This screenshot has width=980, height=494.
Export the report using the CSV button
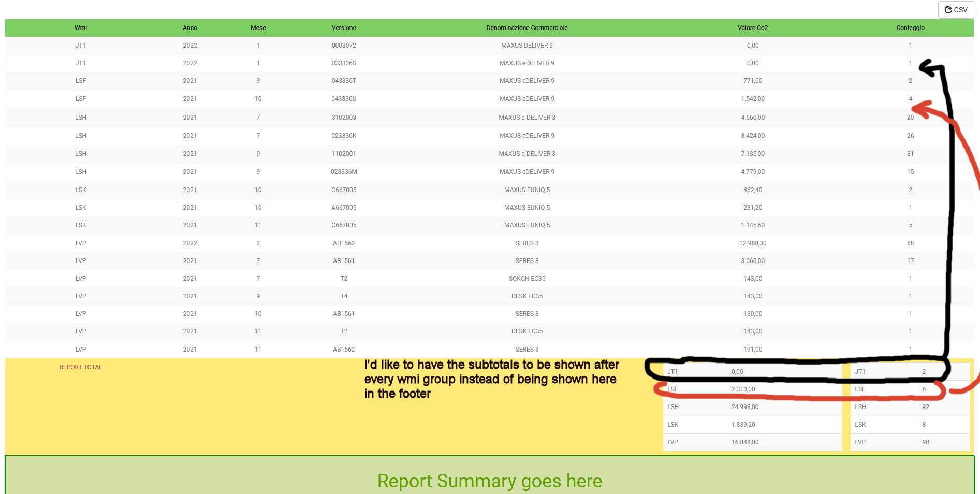click(955, 9)
